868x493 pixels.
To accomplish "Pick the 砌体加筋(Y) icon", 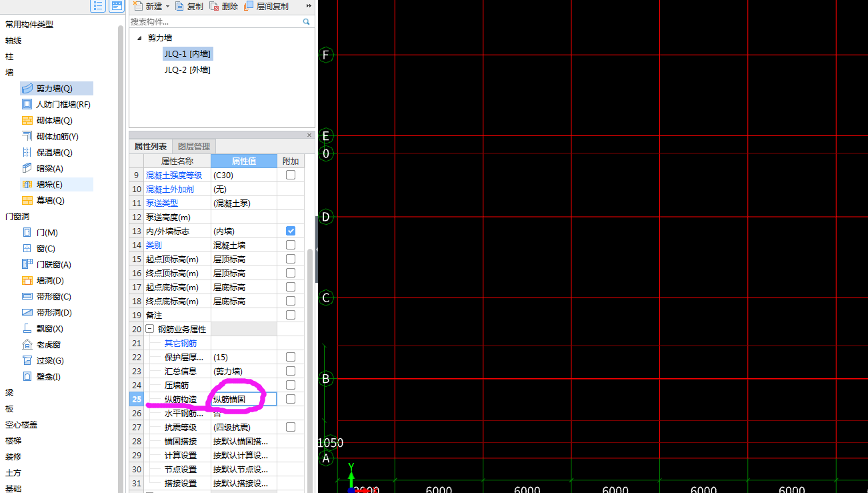I will point(27,136).
